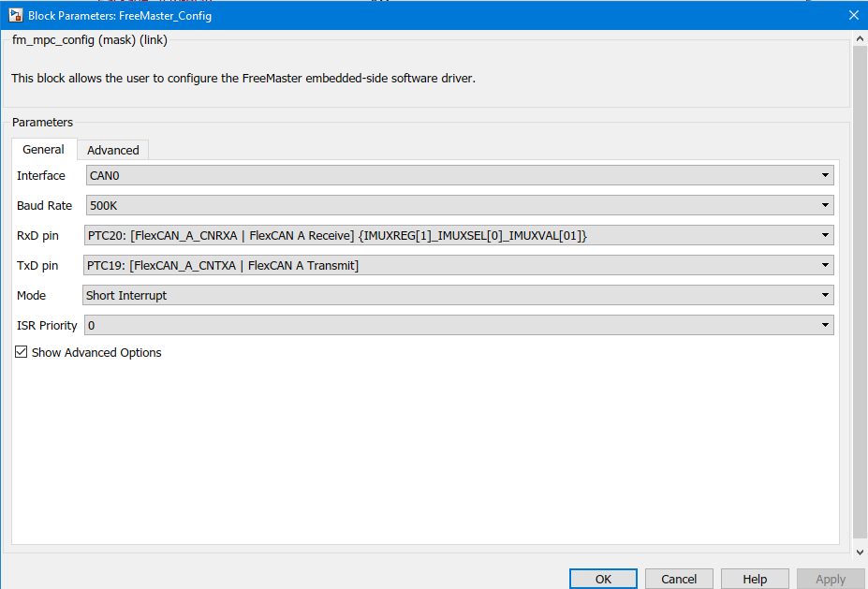Click the TxD pin dropdown arrow icon

click(825, 265)
